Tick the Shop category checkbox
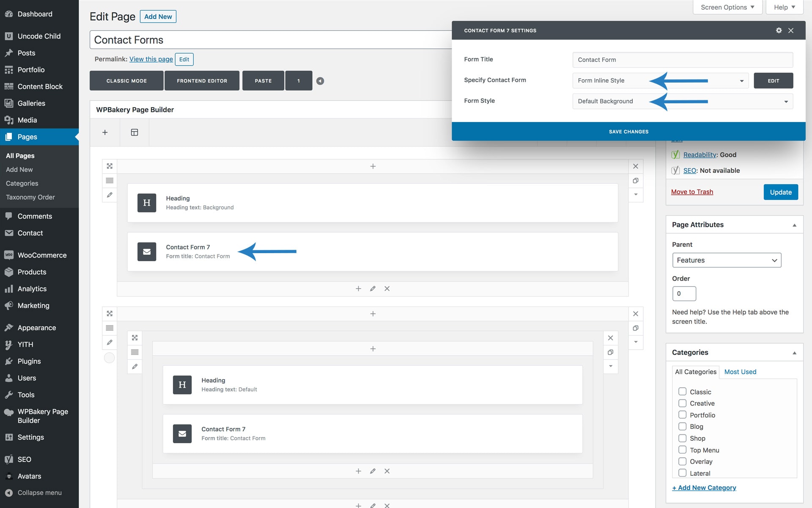This screenshot has height=508, width=812. click(x=682, y=438)
